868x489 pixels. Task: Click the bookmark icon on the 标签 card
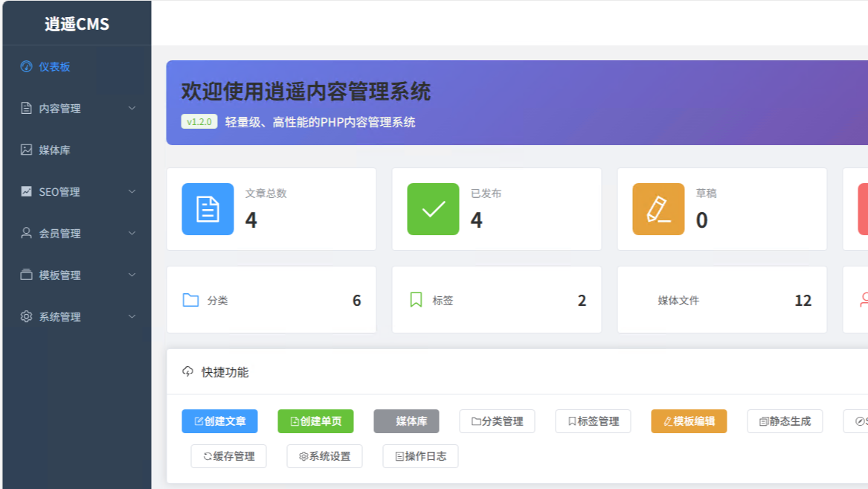tap(416, 299)
